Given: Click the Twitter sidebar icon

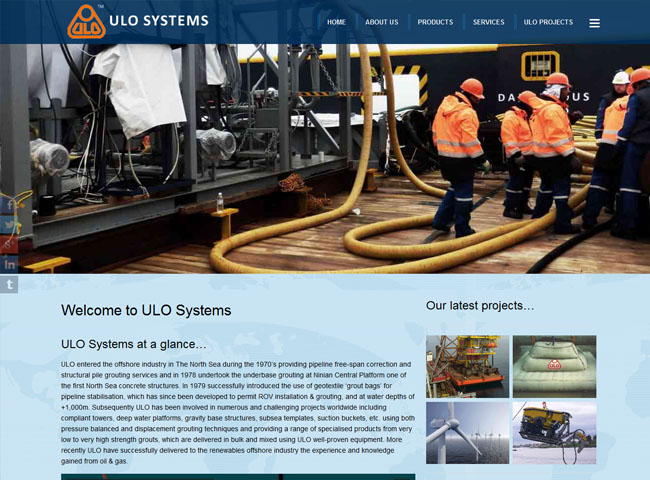Looking at the screenshot, I should [x=9, y=224].
